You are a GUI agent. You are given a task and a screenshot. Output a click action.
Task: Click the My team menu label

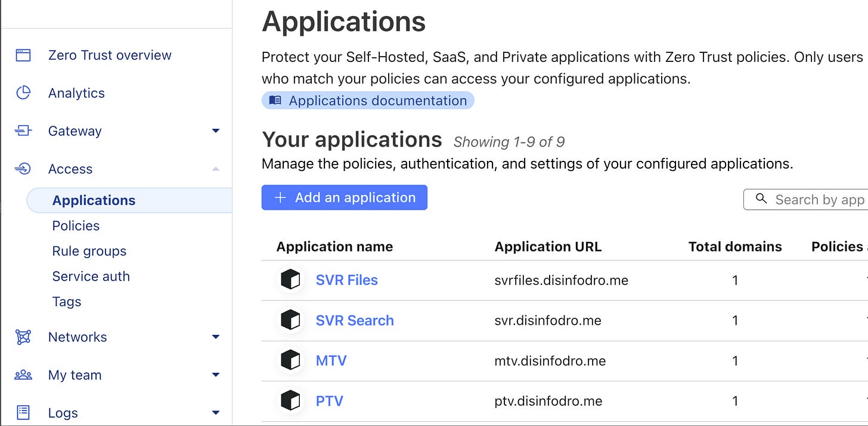tap(75, 375)
